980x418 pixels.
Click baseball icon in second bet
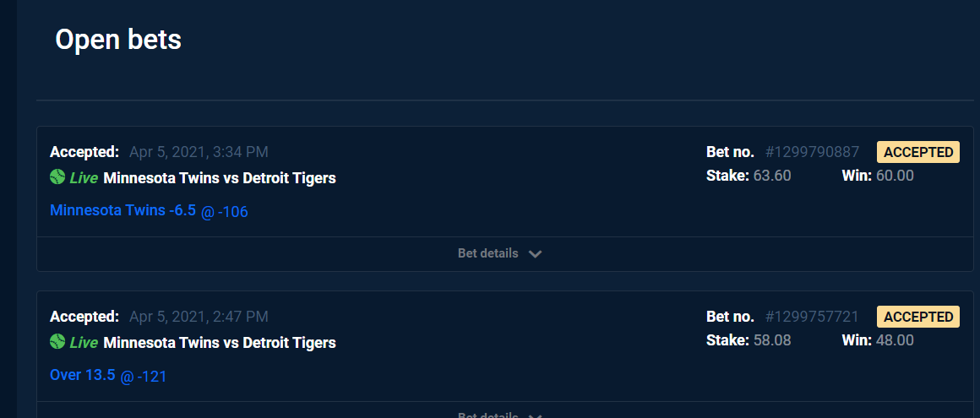tap(57, 341)
